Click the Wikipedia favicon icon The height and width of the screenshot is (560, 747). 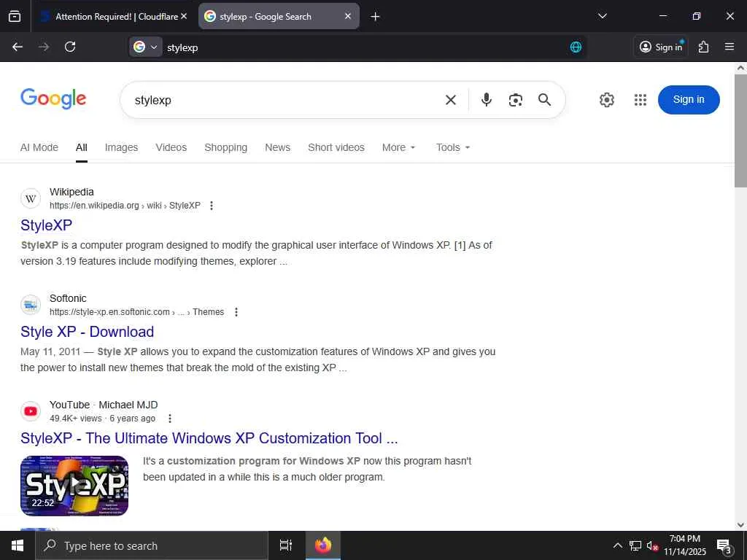pyautogui.click(x=31, y=198)
